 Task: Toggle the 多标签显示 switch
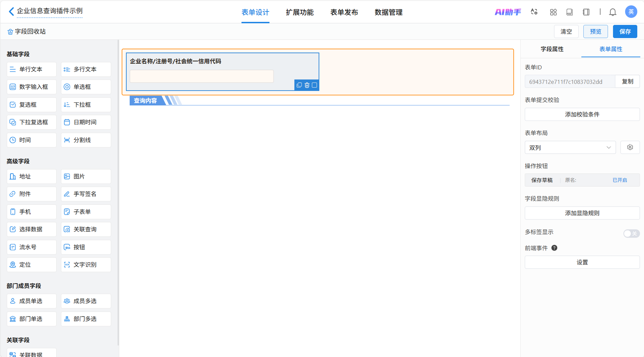coord(631,233)
